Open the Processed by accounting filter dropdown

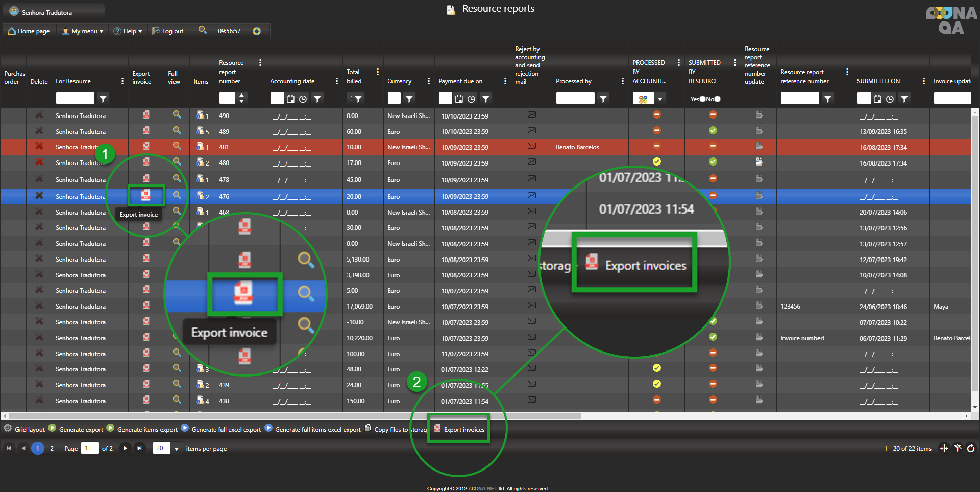tap(660, 99)
